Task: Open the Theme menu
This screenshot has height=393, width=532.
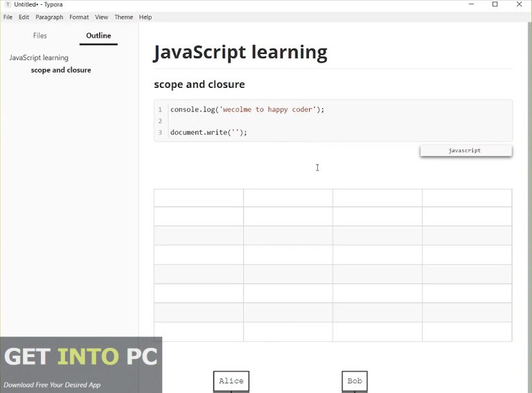Action: [123, 17]
